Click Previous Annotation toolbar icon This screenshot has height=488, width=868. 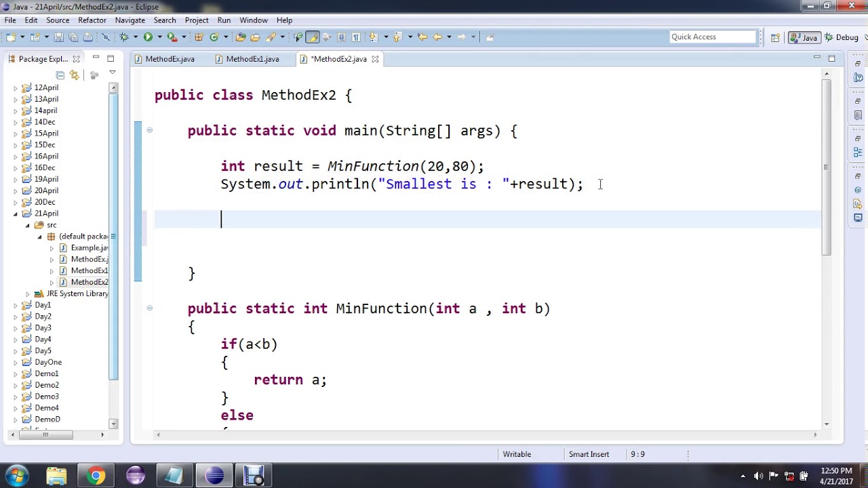[x=397, y=37]
